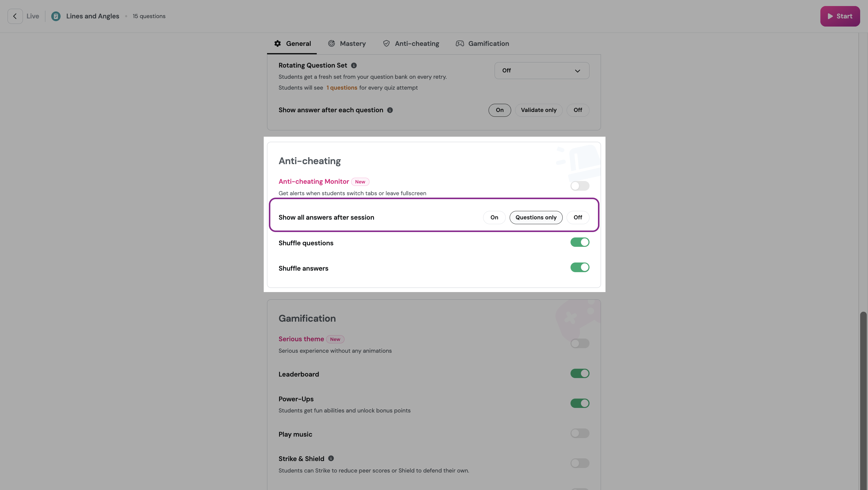The image size is (868, 490).
Task: Disable the Shuffle answers switch
Action: pyautogui.click(x=580, y=267)
